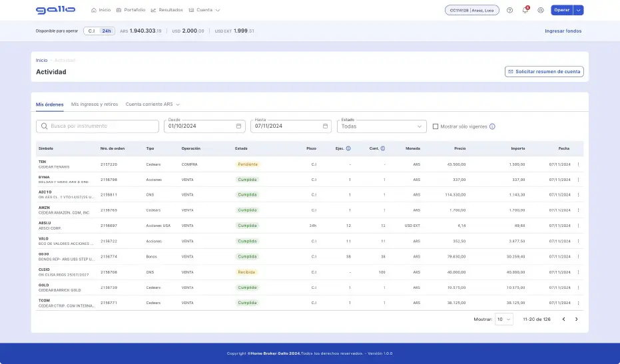
Task: Open the Mostrar rows-per-page dropdown
Action: pos(503,319)
